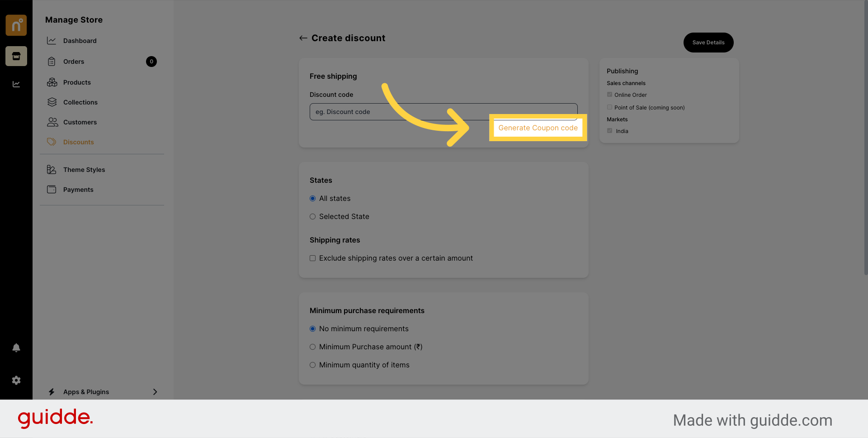Toggle Point of Sale (coming soon) checkbox
The width and height of the screenshot is (868, 438).
pos(609,107)
